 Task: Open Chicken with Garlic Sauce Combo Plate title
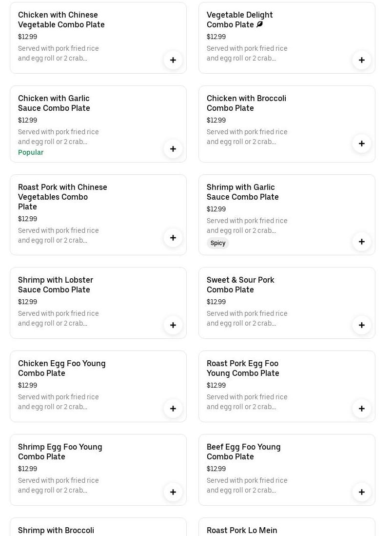[x=54, y=103]
